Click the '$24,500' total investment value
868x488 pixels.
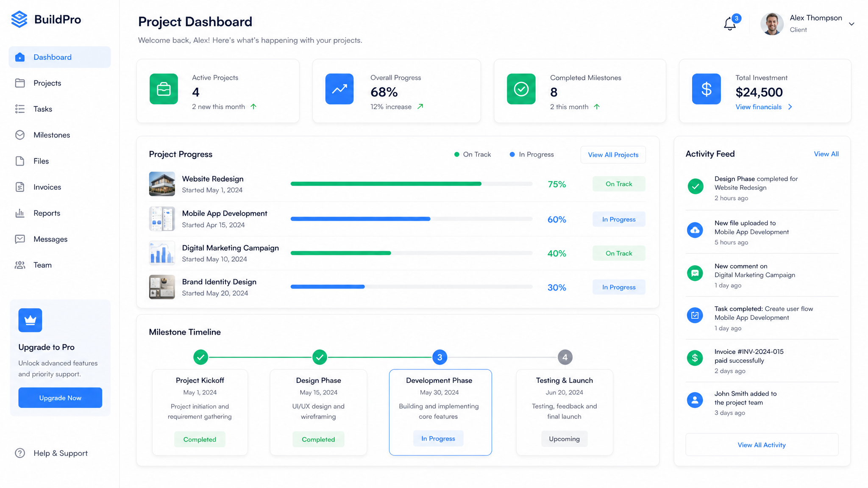(x=759, y=92)
